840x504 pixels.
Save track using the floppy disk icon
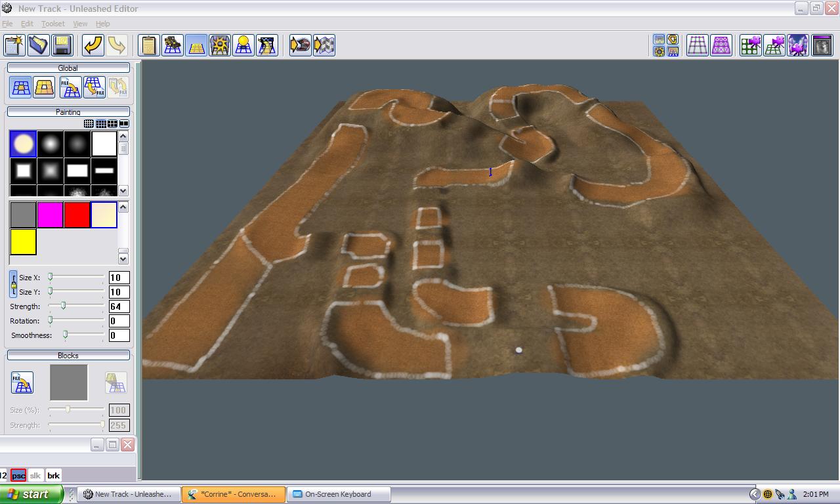click(62, 45)
